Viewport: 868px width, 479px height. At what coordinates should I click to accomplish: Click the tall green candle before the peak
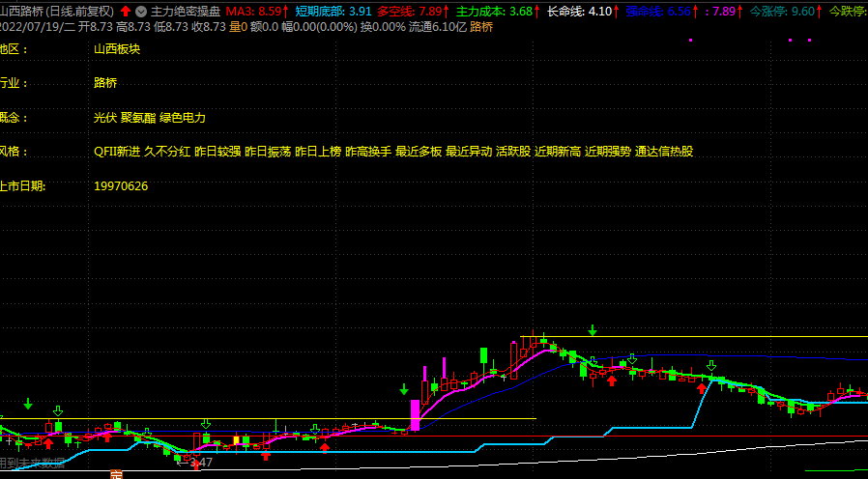[x=484, y=355]
